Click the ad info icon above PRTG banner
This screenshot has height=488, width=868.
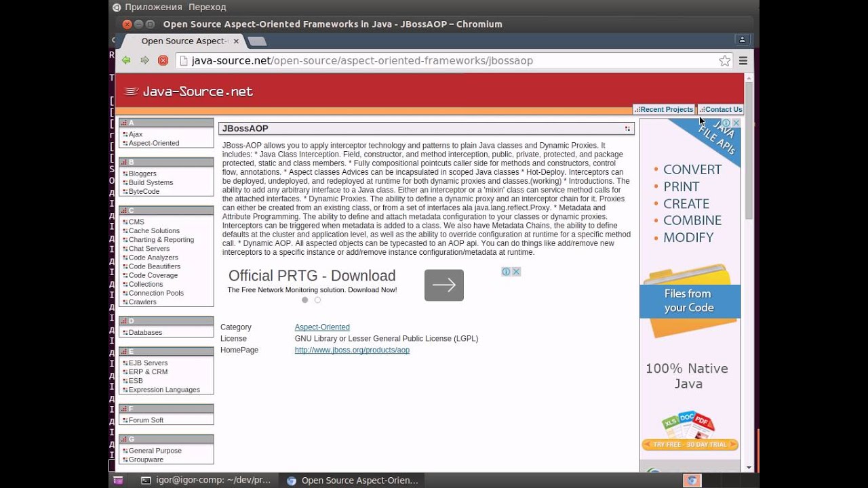point(506,271)
